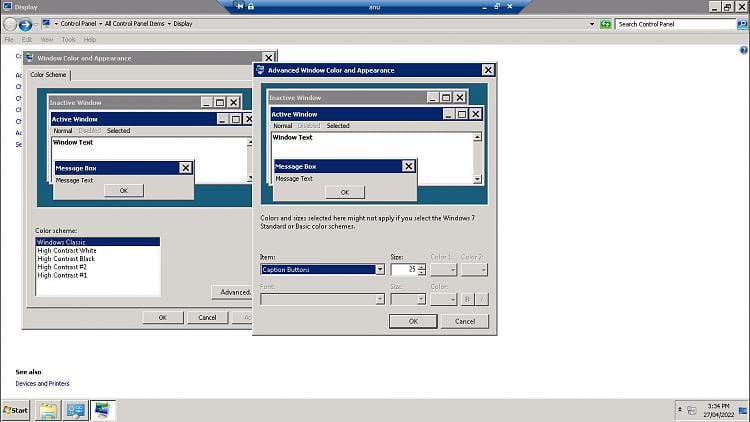Close the Advanced Window Color and Appearance dialog

click(487, 70)
